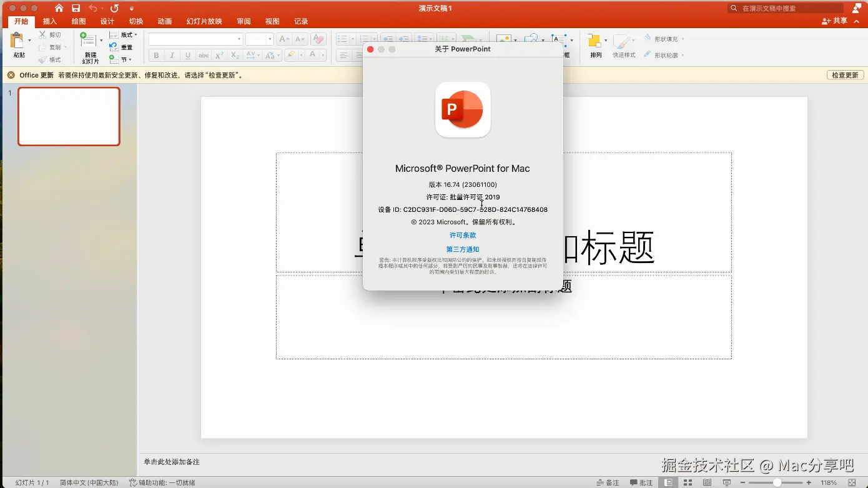
Task: Switch to the 设计 tab
Action: click(x=107, y=21)
